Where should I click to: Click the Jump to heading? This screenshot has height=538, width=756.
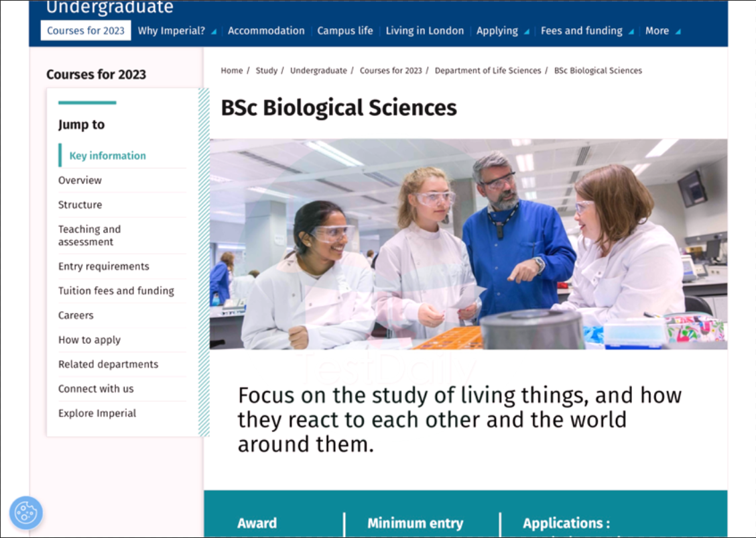(x=82, y=125)
